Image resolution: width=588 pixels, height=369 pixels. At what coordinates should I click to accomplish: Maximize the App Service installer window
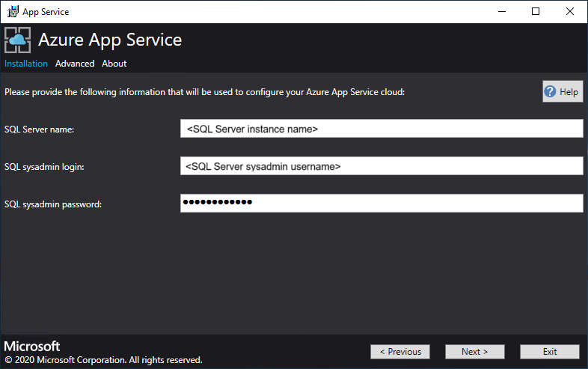pos(535,11)
